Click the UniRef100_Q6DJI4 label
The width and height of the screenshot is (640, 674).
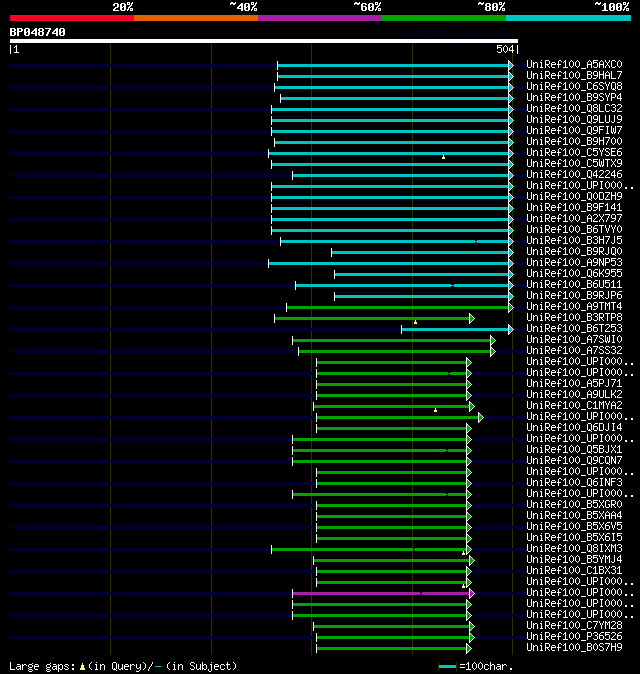coord(574,428)
